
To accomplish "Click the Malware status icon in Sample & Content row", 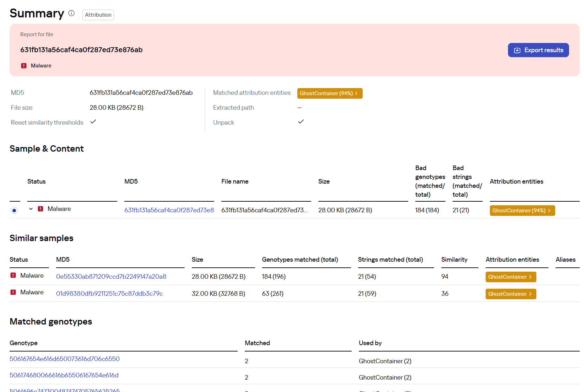I will 40,209.
